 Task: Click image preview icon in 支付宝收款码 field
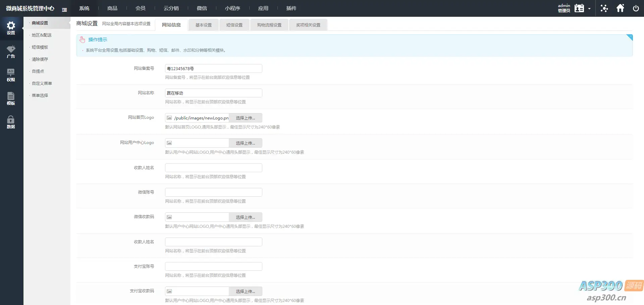pos(169,291)
